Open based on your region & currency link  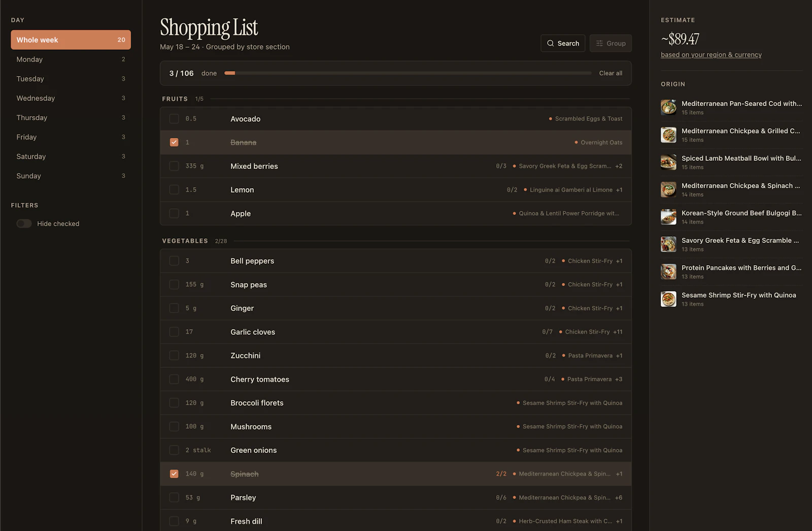[x=711, y=55]
